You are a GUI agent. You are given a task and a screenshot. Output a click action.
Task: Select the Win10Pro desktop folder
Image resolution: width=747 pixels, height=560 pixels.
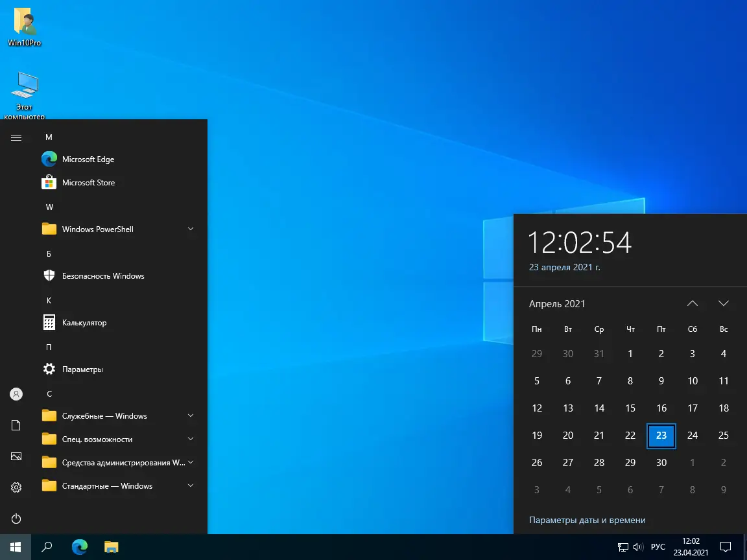[x=24, y=27]
